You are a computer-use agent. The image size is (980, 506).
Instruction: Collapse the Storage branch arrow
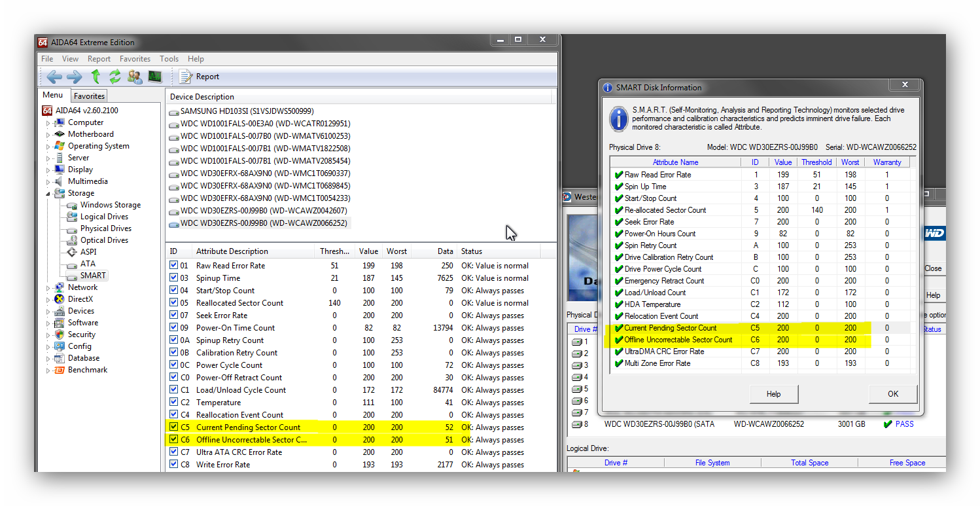[48, 193]
